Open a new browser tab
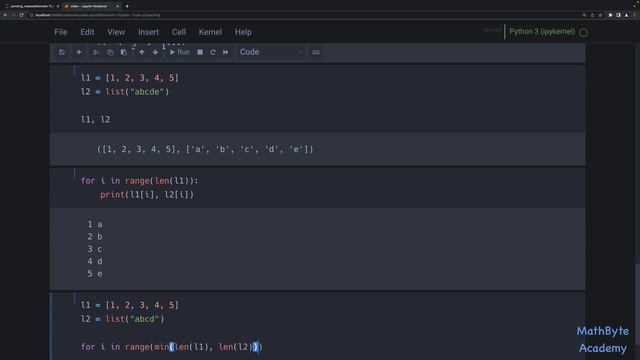This screenshot has height=360, width=640. click(127, 6)
